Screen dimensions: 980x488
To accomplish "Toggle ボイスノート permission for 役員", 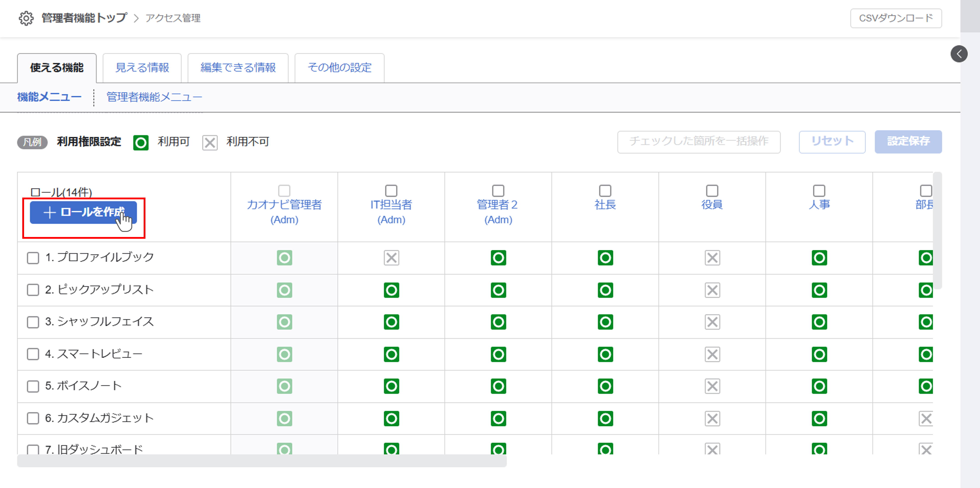I will (712, 386).
